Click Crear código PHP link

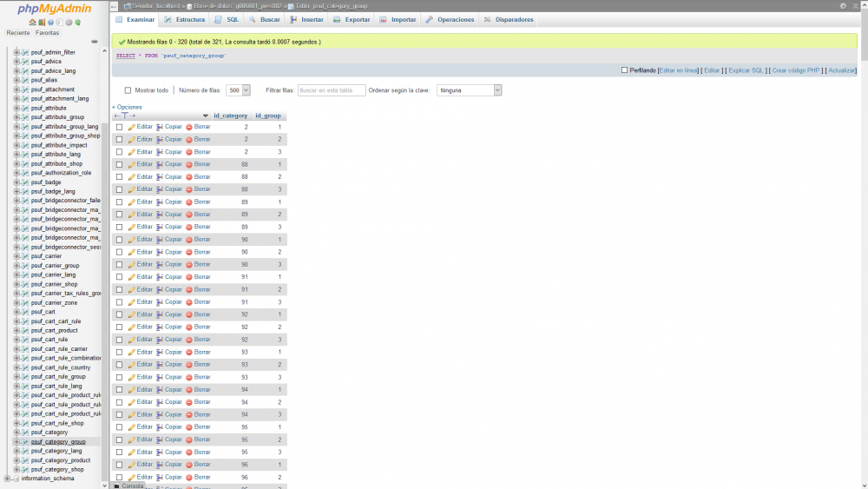795,70
